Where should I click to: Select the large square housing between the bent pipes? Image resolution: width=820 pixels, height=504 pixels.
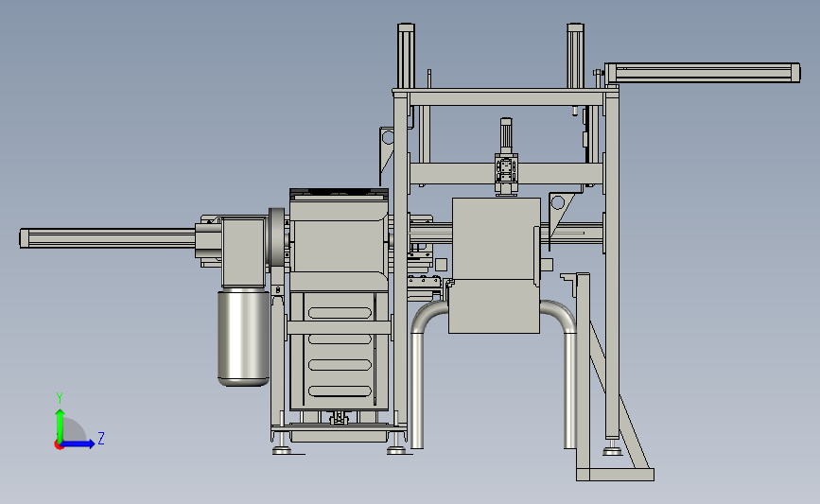[x=495, y=265]
